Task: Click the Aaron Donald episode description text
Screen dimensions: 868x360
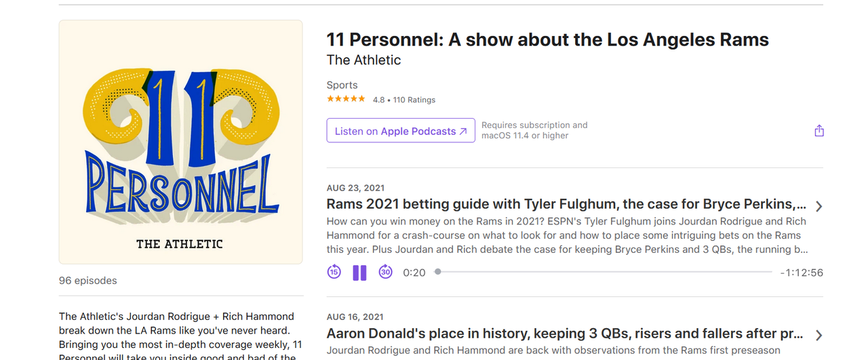Action: coord(553,351)
